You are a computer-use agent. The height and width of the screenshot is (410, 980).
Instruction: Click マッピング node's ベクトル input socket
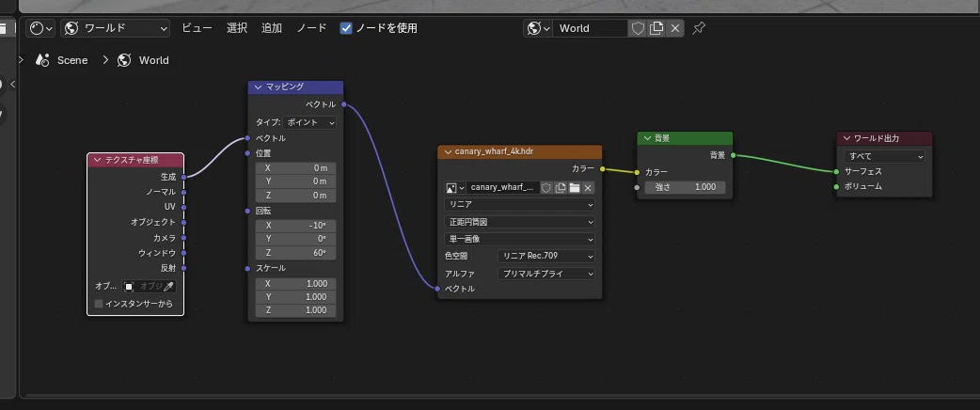pos(247,138)
